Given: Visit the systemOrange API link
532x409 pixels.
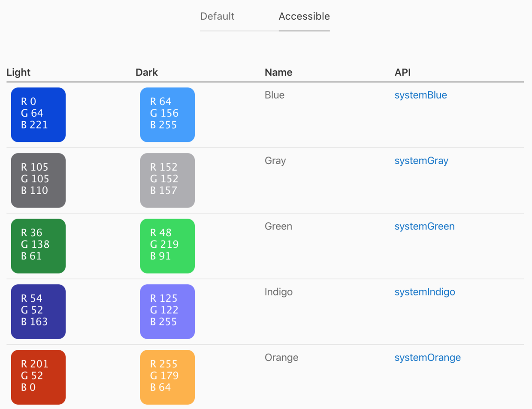Looking at the screenshot, I should click(x=427, y=358).
